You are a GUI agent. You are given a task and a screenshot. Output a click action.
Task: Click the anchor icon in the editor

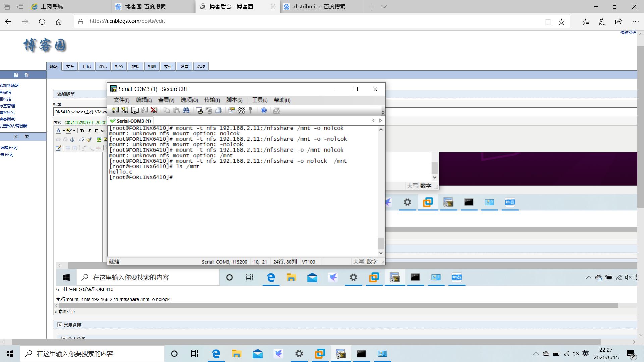click(x=72, y=139)
